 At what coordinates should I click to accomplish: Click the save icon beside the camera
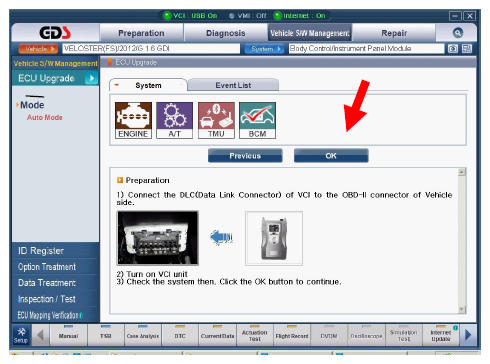pos(467,49)
